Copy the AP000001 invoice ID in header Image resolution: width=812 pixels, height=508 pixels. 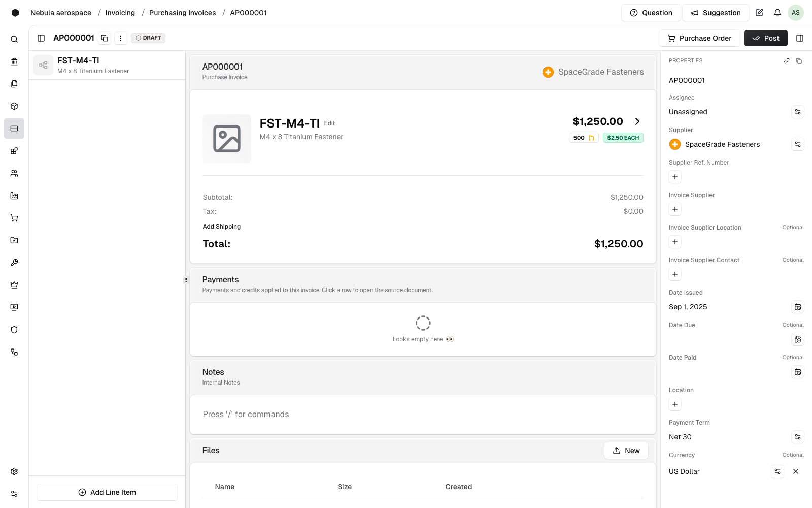point(105,38)
